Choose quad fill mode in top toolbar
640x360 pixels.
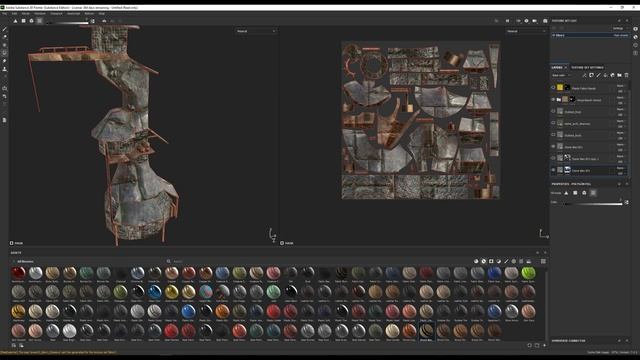click(24, 21)
